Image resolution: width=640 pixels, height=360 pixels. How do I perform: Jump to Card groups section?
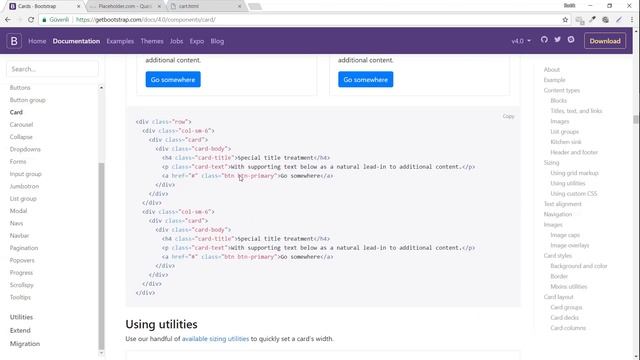(x=566, y=307)
